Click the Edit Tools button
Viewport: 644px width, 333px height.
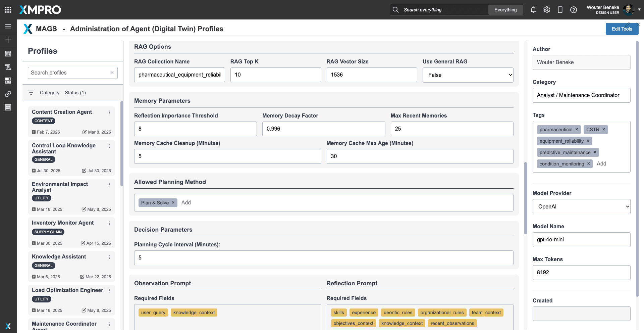click(x=622, y=29)
